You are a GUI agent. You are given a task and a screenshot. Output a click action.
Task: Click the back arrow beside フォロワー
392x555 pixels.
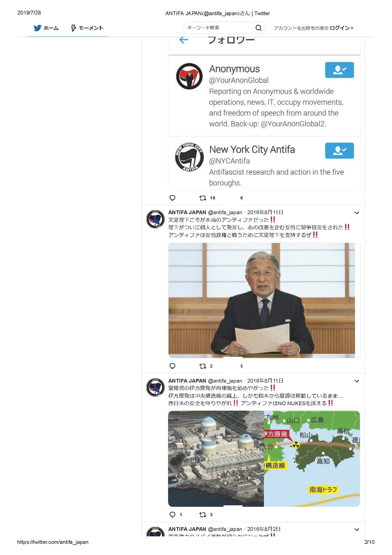pyautogui.click(x=184, y=40)
